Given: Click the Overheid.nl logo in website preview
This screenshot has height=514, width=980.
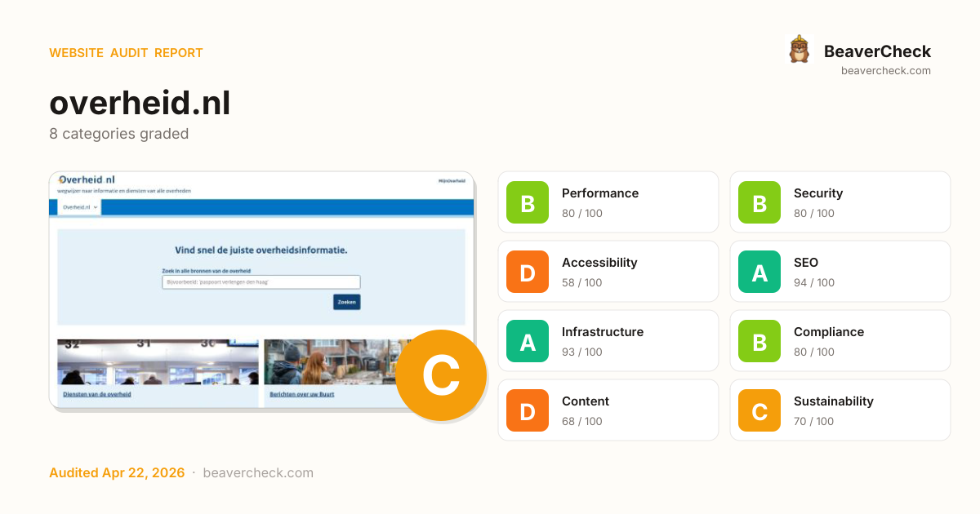Looking at the screenshot, I should point(87,179).
